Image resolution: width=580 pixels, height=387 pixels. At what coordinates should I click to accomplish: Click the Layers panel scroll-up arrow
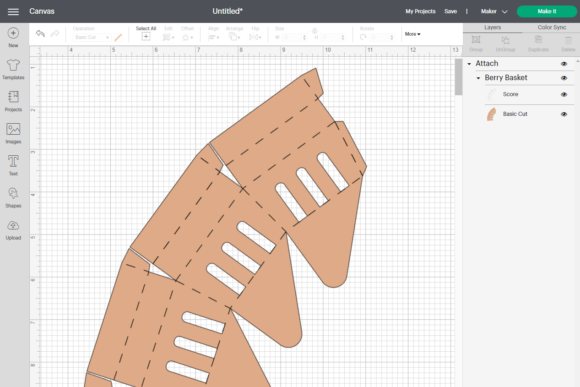577,61
